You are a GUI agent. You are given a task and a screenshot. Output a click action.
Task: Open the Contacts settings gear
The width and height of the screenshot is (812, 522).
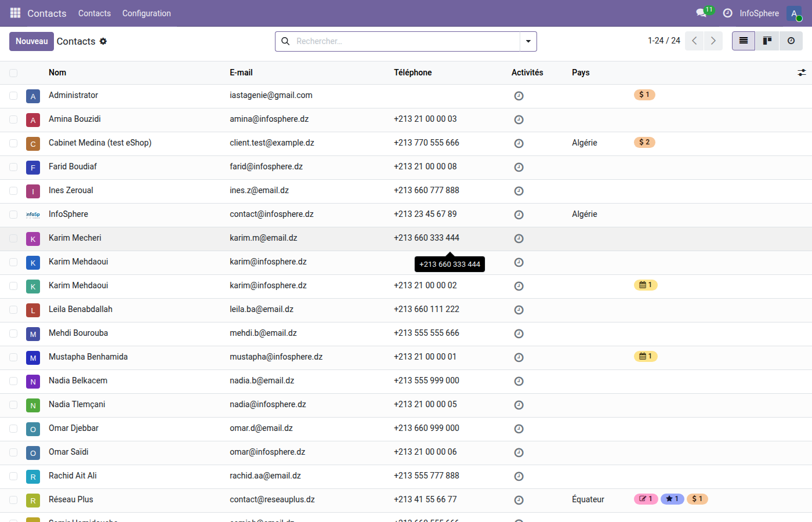(x=102, y=41)
